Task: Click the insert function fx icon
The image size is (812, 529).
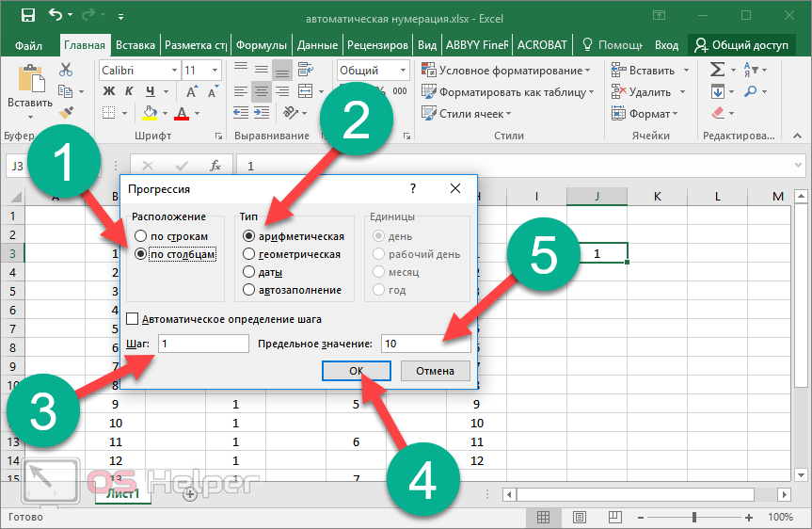Action: (x=215, y=166)
